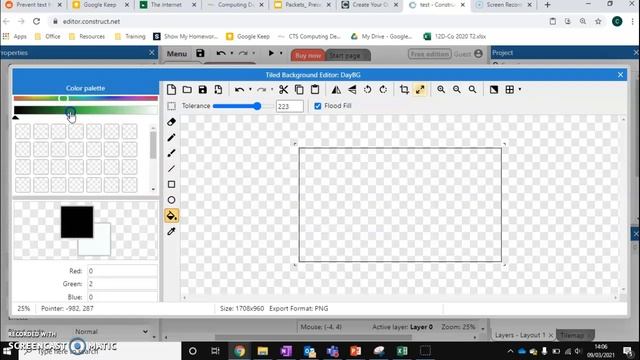Select the Pencil tool
The width and height of the screenshot is (640, 360).
tap(171, 138)
